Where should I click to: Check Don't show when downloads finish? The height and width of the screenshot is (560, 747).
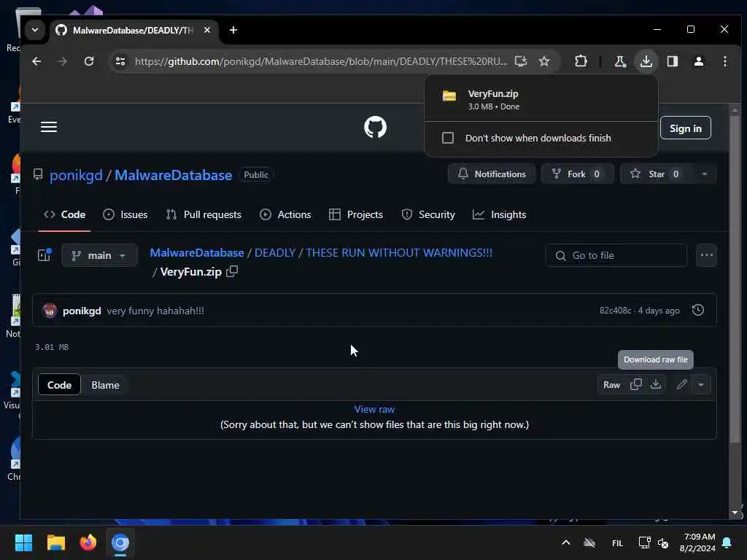(x=448, y=138)
